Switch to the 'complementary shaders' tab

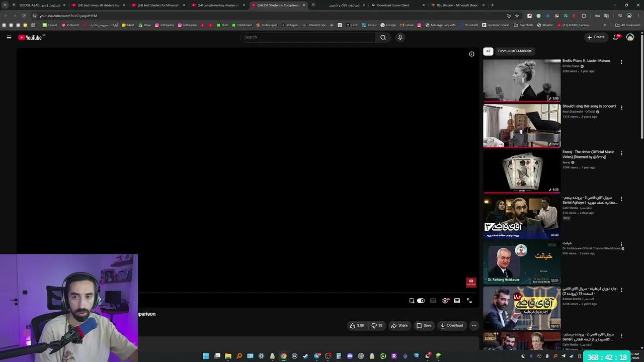point(218,5)
